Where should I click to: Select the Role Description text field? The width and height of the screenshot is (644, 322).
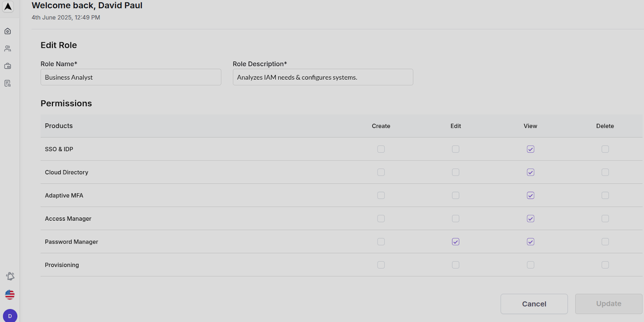point(322,77)
